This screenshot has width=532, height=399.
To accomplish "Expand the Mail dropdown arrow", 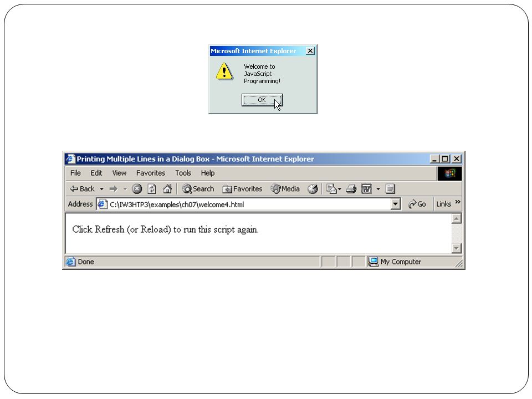I will pyautogui.click(x=339, y=189).
